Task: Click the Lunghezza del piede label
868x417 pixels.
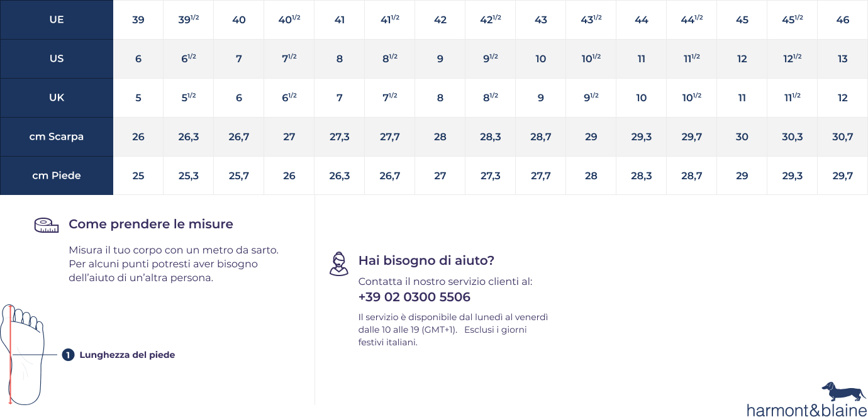Action: tap(127, 355)
